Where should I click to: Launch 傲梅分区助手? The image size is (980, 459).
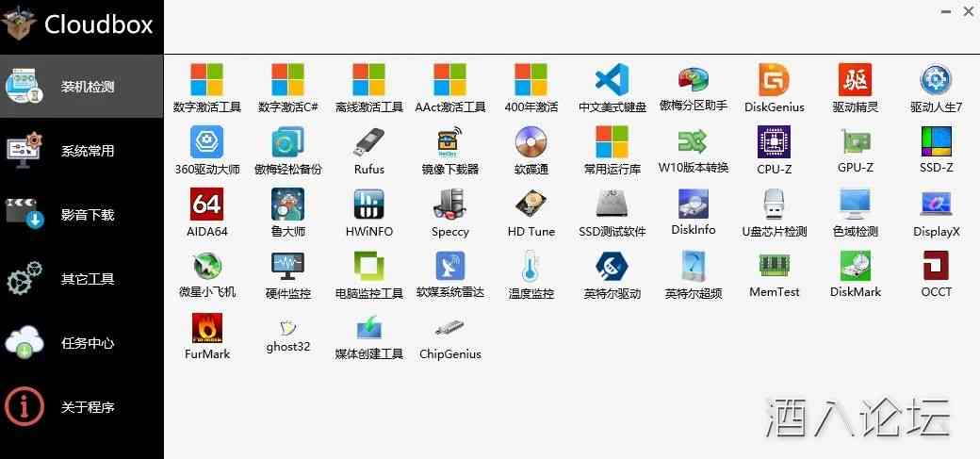point(694,79)
